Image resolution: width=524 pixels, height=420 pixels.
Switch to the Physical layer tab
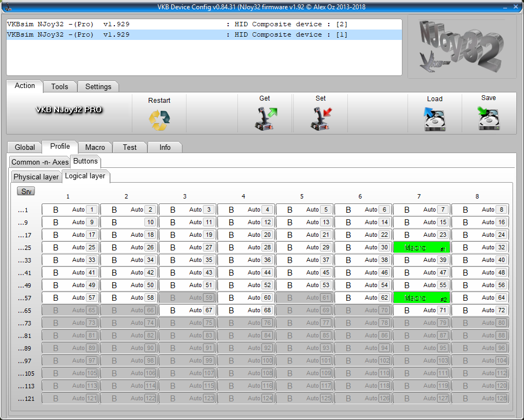tap(36, 177)
